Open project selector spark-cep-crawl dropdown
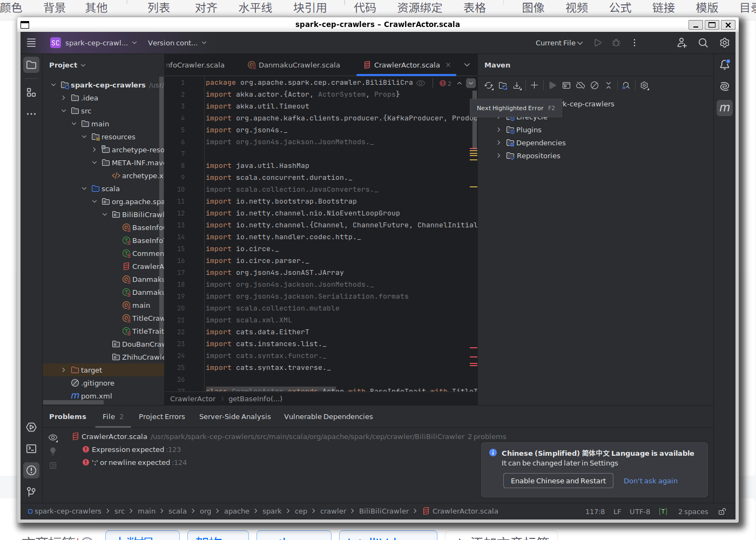 93,43
